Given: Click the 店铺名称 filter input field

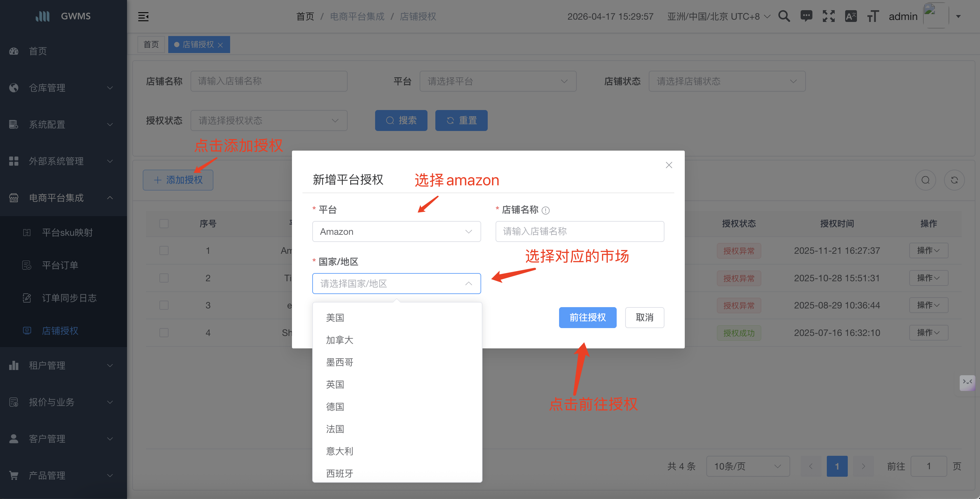Looking at the screenshot, I should tap(269, 81).
